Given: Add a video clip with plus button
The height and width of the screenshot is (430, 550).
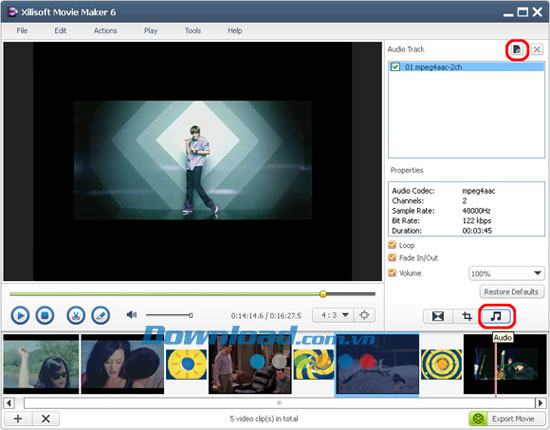Looking at the screenshot, I should click(18, 418).
